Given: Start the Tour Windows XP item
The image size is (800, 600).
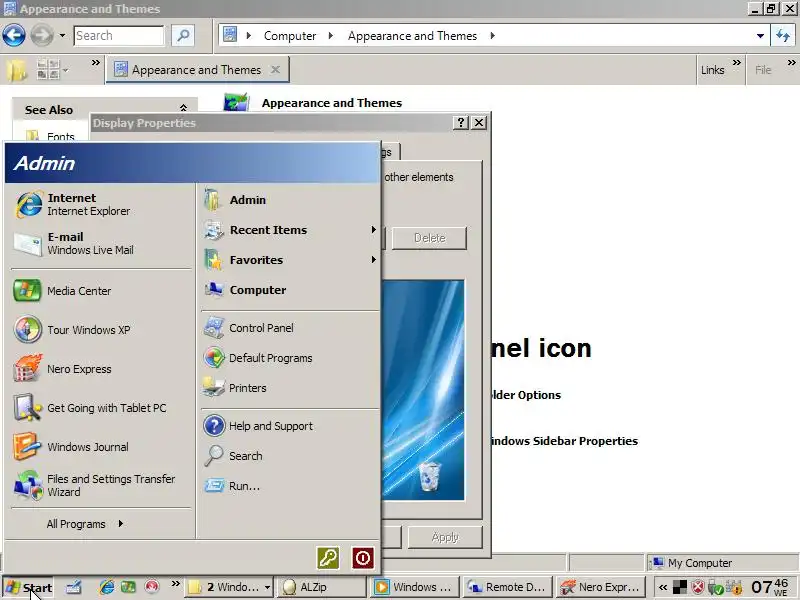Looking at the screenshot, I should click(x=101, y=330).
